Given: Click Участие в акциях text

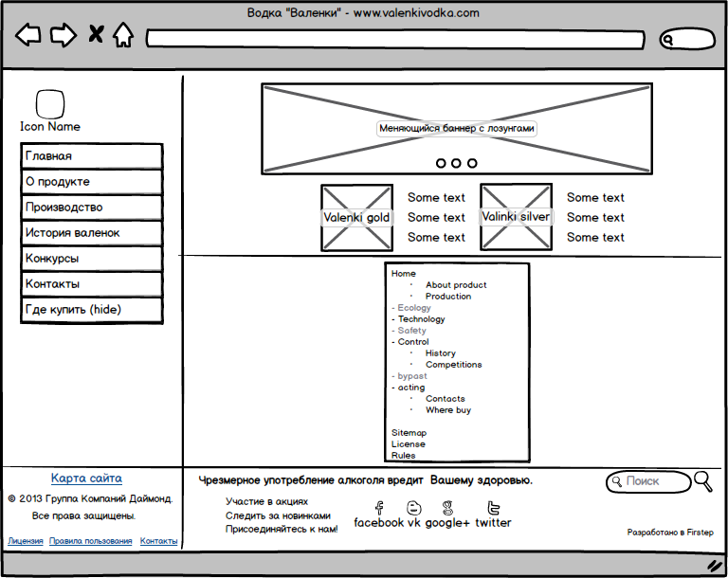Looking at the screenshot, I should (x=267, y=502).
